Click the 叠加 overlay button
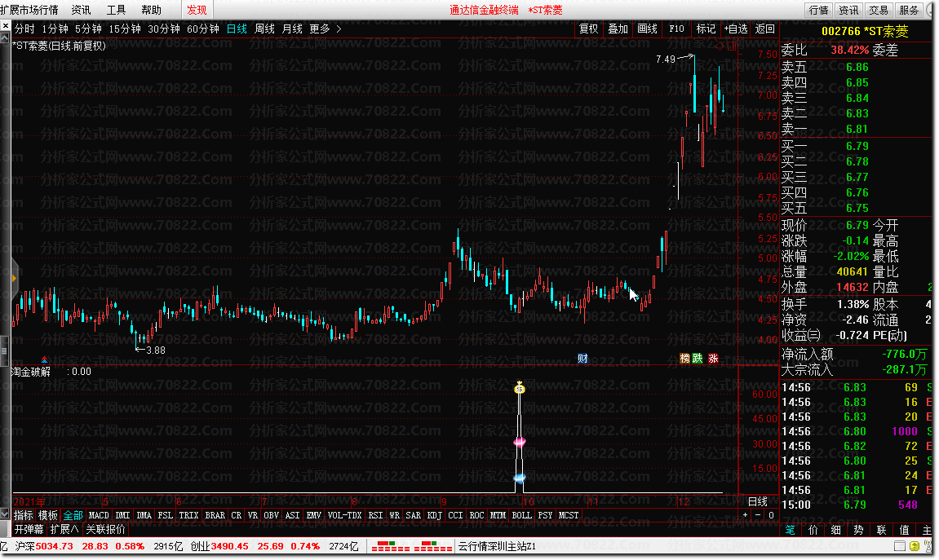Viewport: 939px width, 560px height. [618, 29]
